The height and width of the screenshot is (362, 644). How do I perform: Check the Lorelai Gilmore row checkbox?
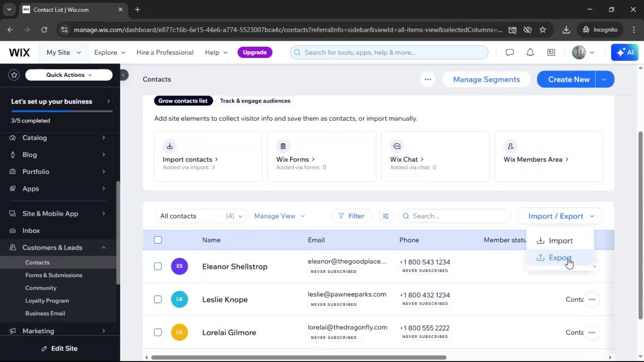click(158, 333)
